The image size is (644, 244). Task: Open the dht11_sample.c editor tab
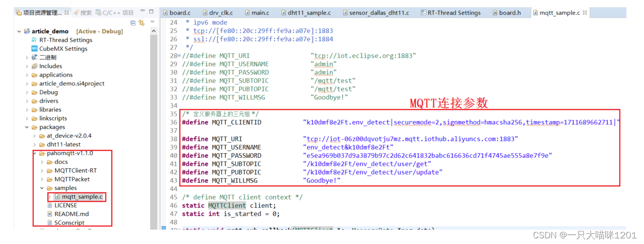[x=305, y=13]
